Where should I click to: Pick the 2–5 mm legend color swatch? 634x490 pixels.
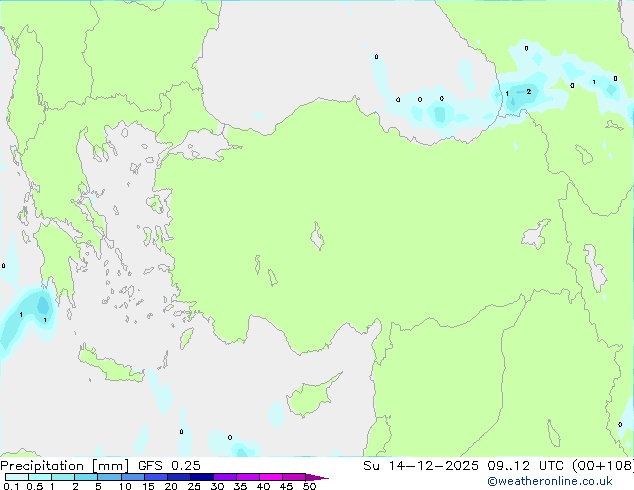click(x=86, y=477)
